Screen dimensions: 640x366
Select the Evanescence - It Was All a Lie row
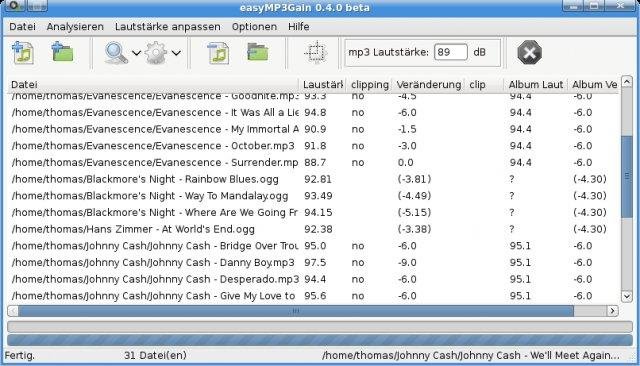[313, 113]
